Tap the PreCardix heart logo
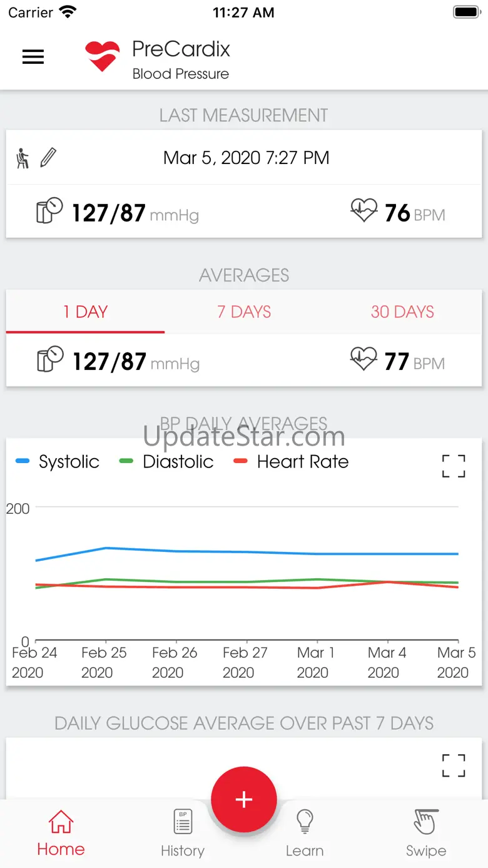Screen dimensions: 488x868 click(x=102, y=56)
